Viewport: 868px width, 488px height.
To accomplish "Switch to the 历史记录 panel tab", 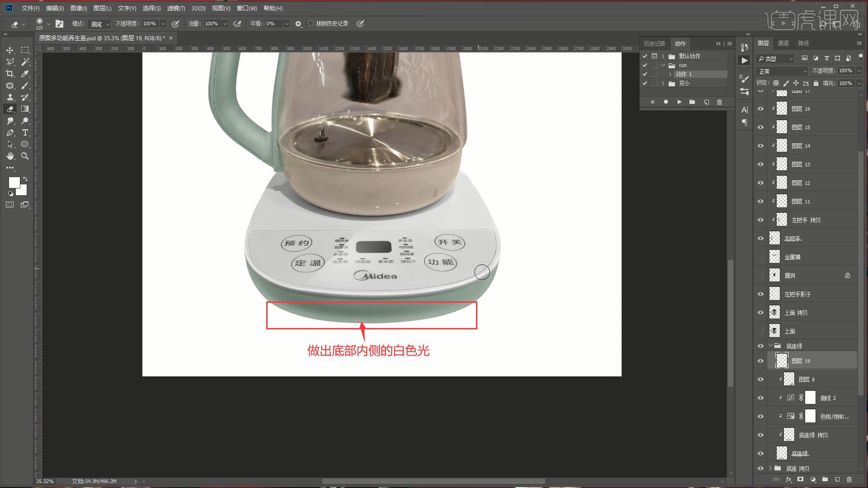I will (654, 43).
